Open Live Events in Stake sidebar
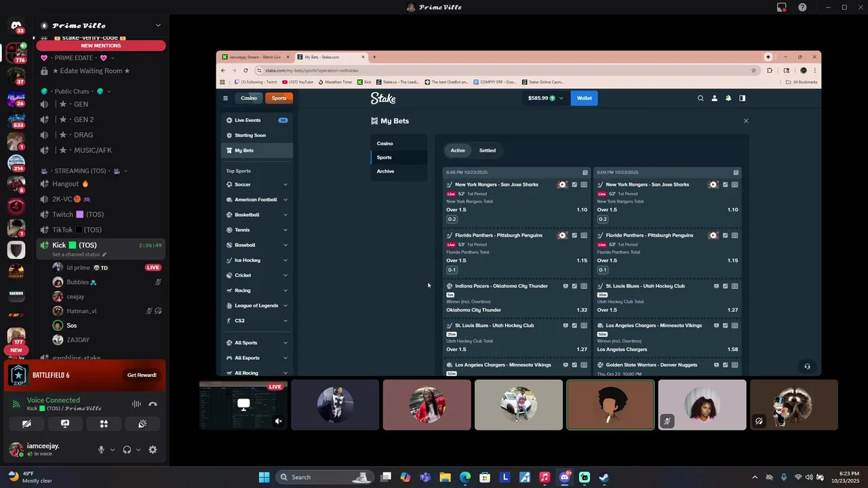The width and height of the screenshot is (868, 488). tap(257, 121)
